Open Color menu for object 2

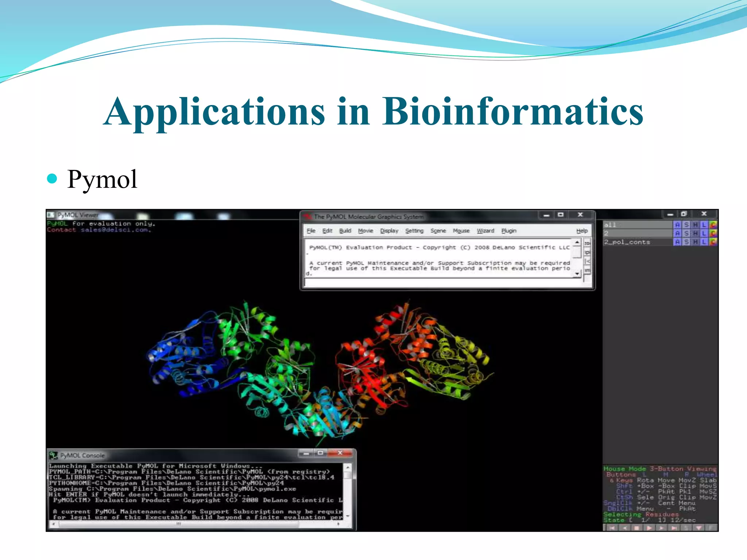click(x=713, y=233)
